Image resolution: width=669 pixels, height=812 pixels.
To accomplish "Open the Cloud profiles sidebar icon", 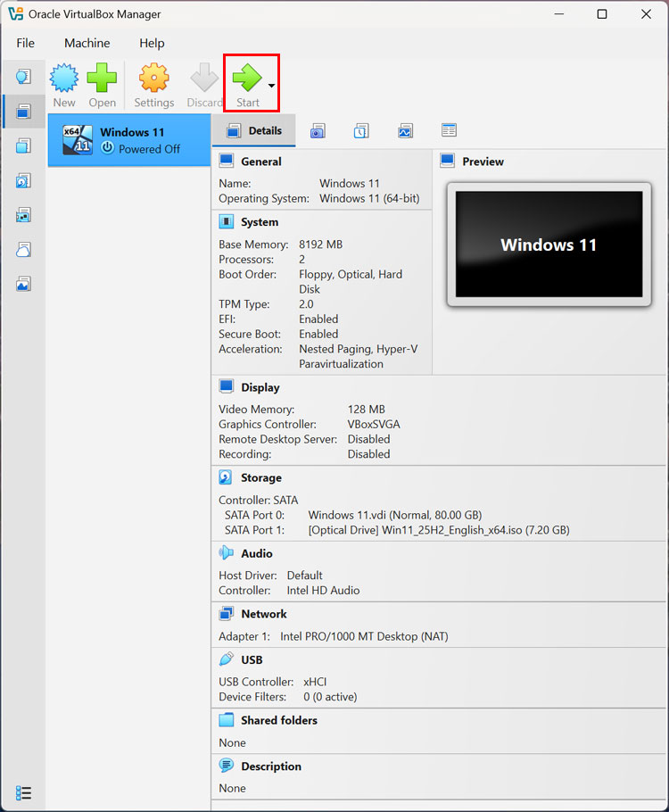I will pos(23,249).
